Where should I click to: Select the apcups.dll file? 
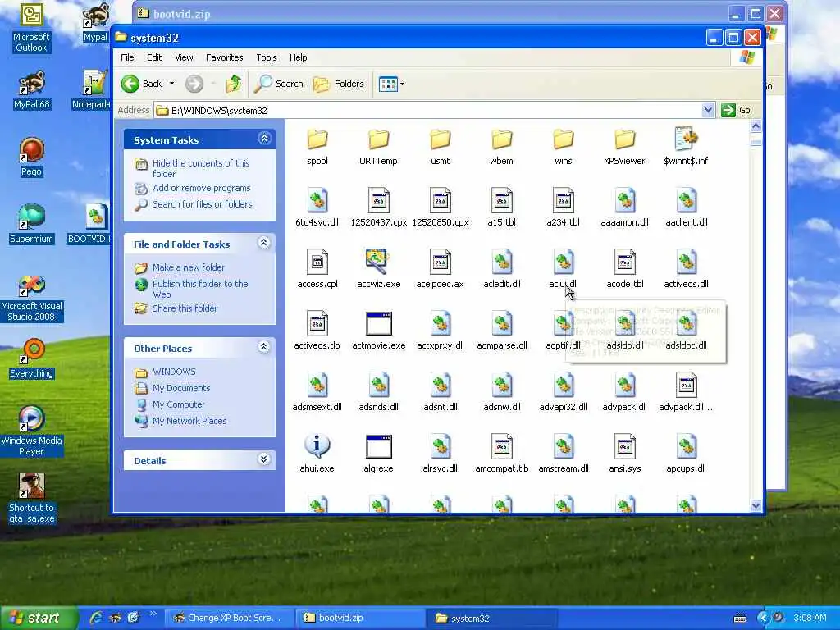tap(686, 454)
